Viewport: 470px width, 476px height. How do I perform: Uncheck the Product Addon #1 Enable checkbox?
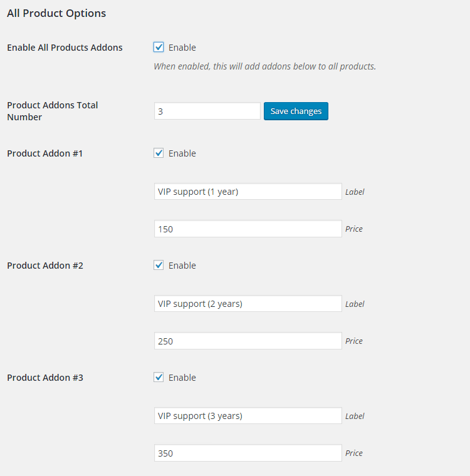[159, 153]
